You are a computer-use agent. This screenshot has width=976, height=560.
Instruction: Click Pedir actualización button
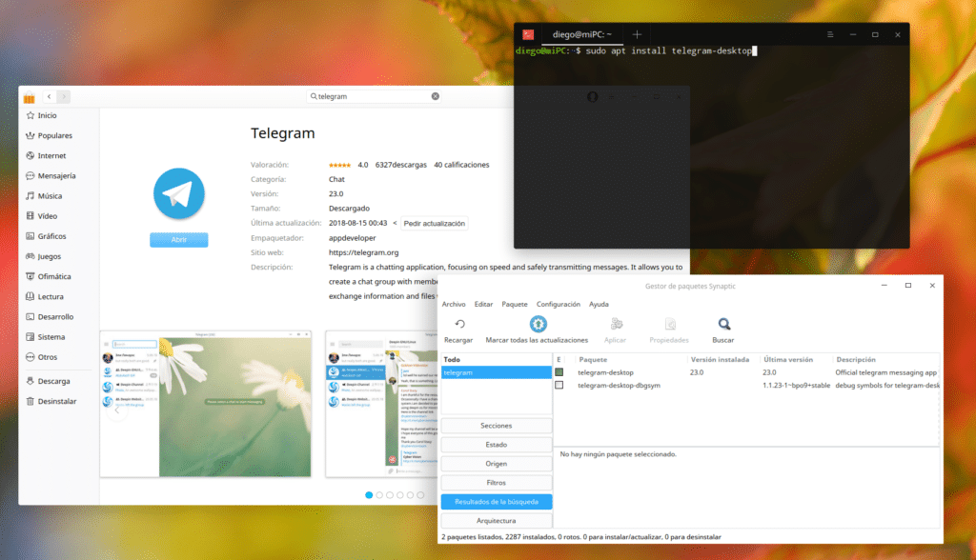435,224
